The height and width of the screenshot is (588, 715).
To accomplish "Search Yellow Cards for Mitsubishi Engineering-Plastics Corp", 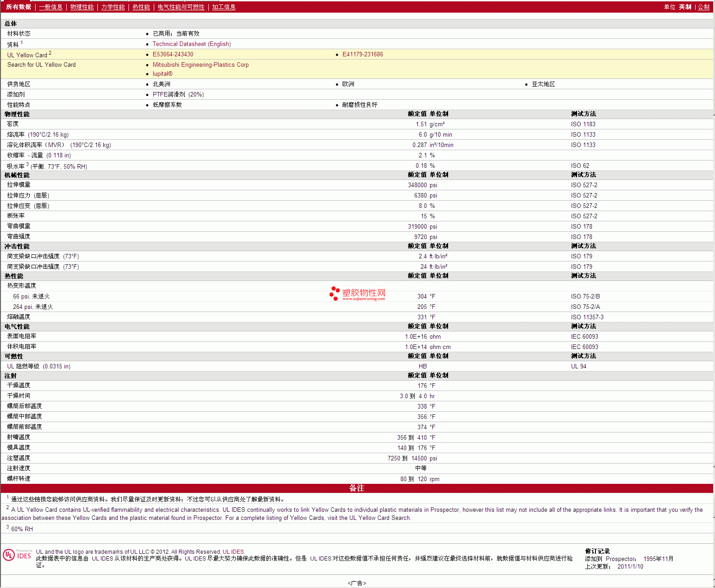I will 201,65.
